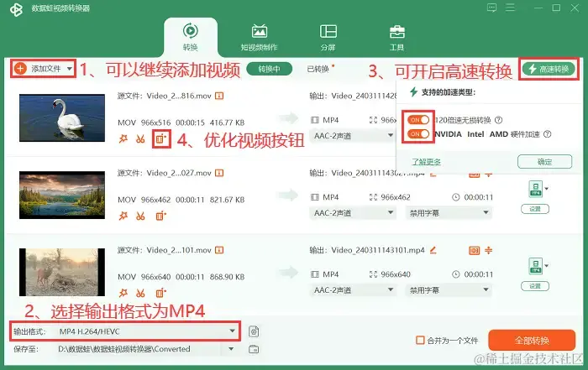The image size is (588, 370).
Task: Check merge into one file checkbox
Action: point(420,340)
